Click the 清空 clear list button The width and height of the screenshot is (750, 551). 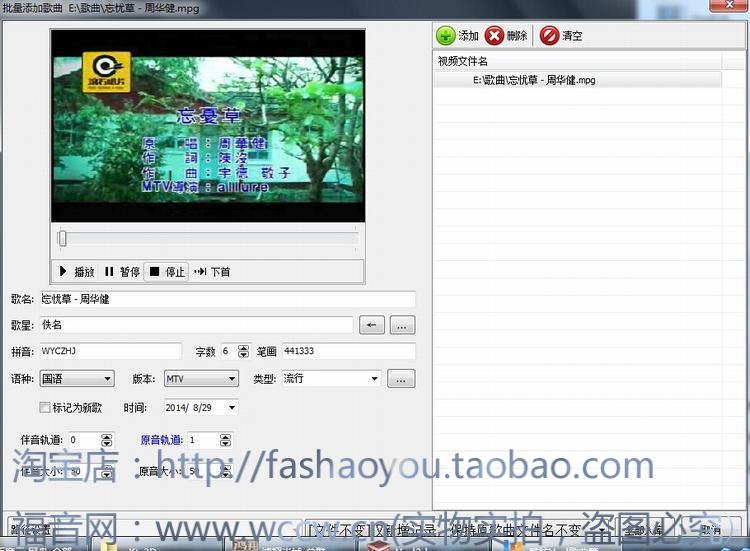click(x=561, y=36)
